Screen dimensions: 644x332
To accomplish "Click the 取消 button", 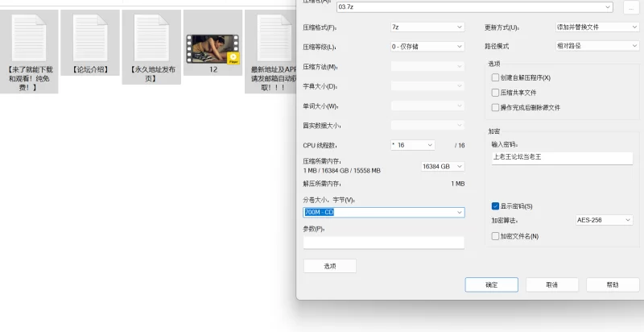I will click(x=552, y=284).
